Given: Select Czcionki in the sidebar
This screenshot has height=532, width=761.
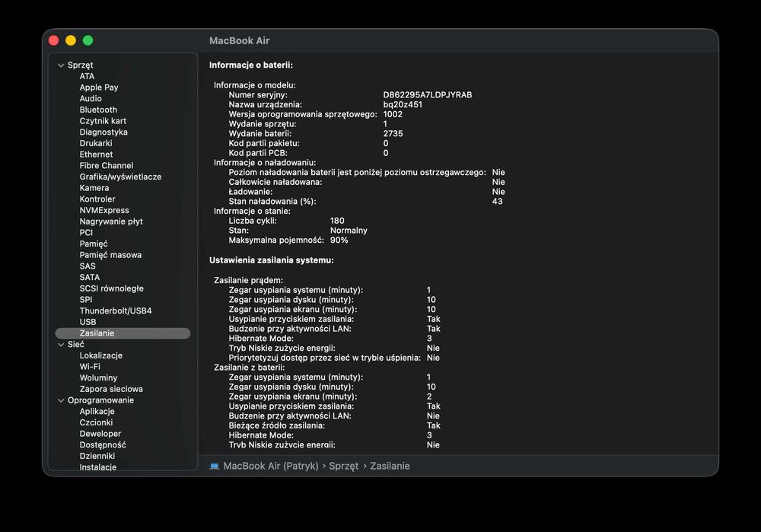Looking at the screenshot, I should 96,422.
